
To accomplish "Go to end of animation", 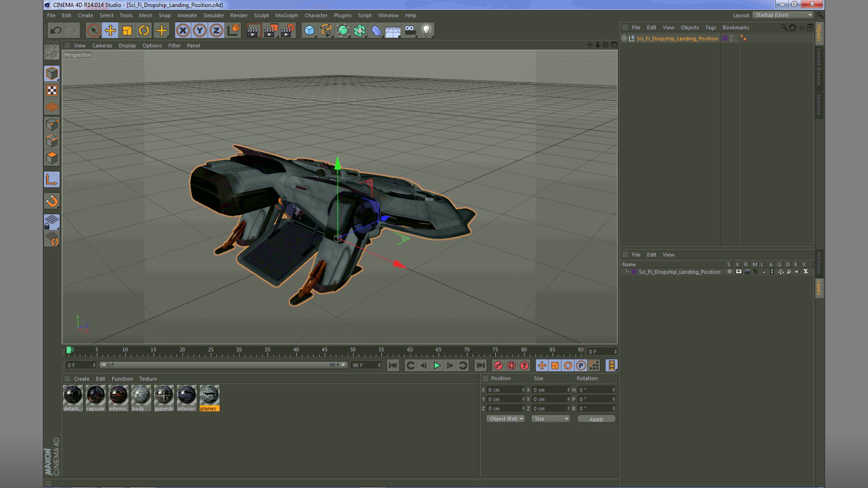I will click(480, 365).
